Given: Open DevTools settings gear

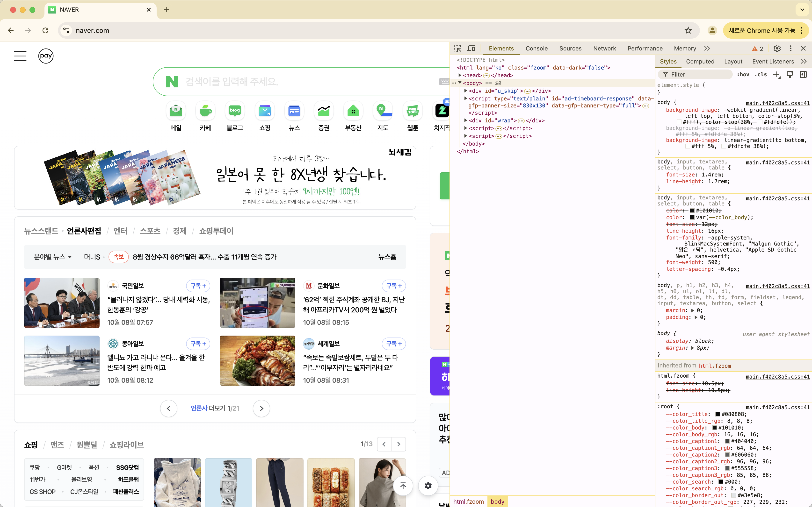Looking at the screenshot, I should pyautogui.click(x=777, y=48).
